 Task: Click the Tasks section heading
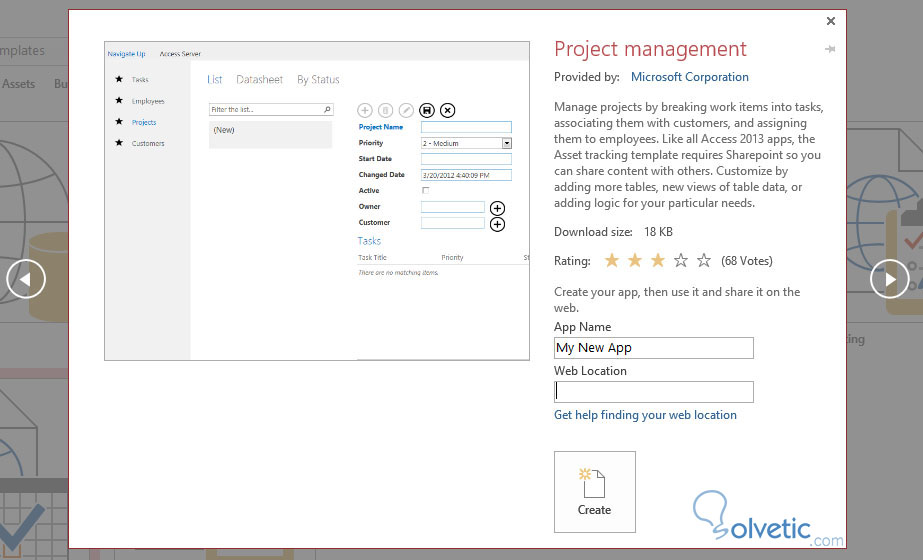click(369, 241)
